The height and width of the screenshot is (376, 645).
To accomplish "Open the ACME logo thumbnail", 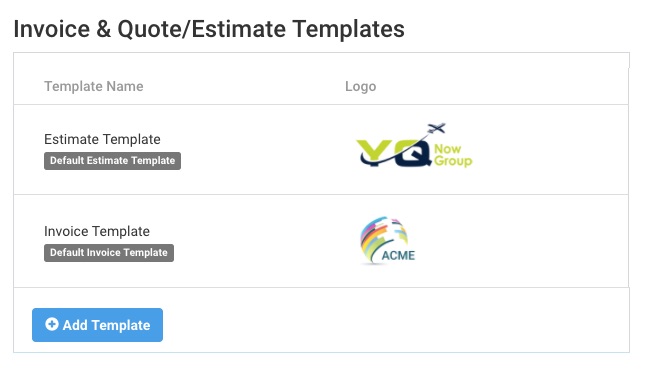I will pos(387,240).
